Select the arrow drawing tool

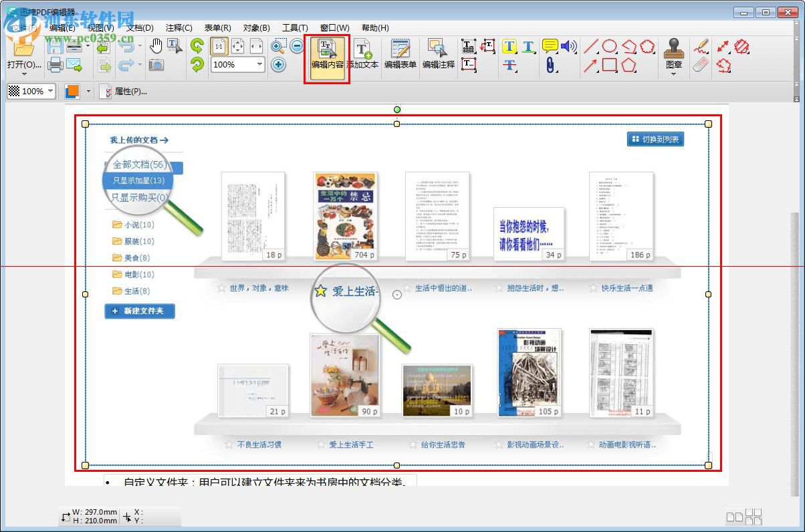pyautogui.click(x=590, y=65)
